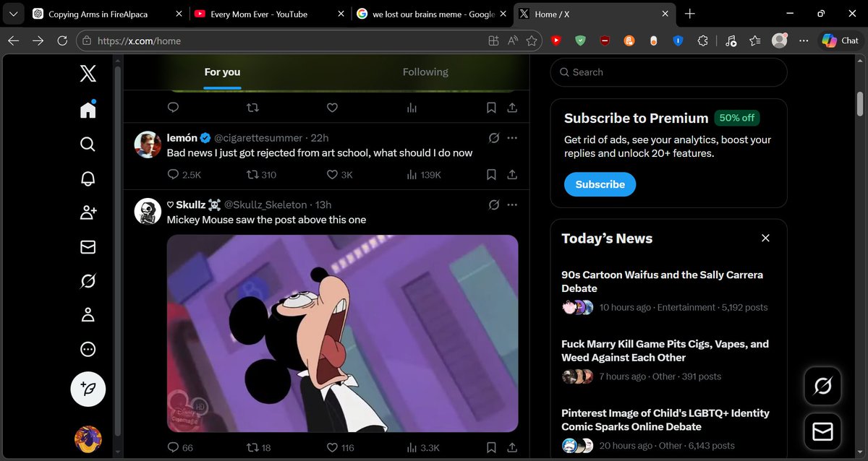Open browser Settings and more menu
Viewport: 868px width, 461px height.
[x=804, y=41]
